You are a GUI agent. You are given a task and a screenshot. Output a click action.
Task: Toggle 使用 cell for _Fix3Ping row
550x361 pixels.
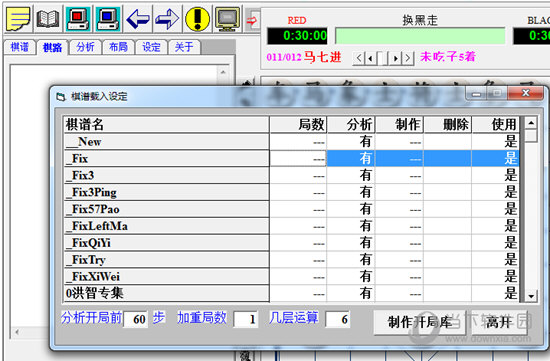click(496, 192)
